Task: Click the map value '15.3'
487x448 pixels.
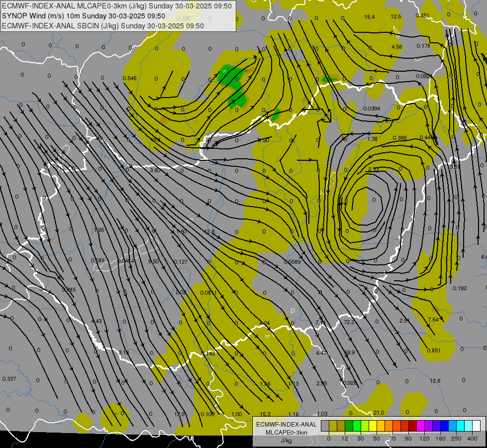Action: click(265, 414)
